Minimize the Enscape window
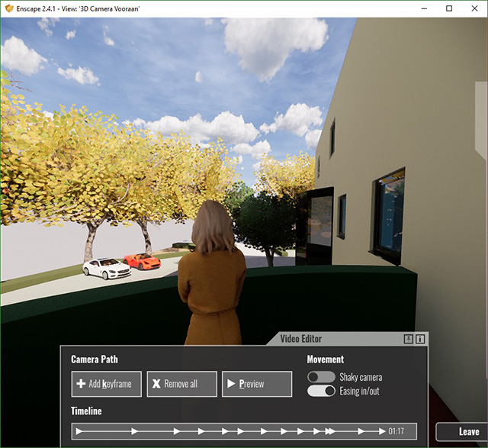488x448 pixels. click(x=424, y=8)
